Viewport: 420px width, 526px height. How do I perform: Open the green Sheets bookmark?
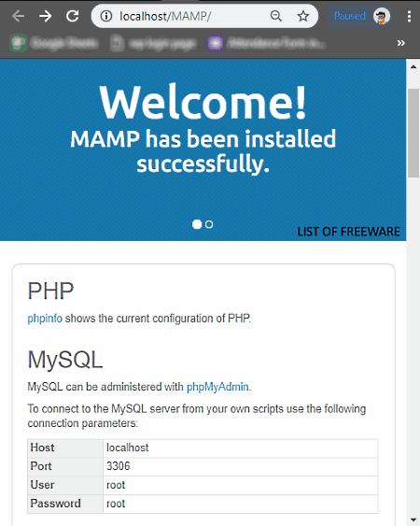point(54,43)
